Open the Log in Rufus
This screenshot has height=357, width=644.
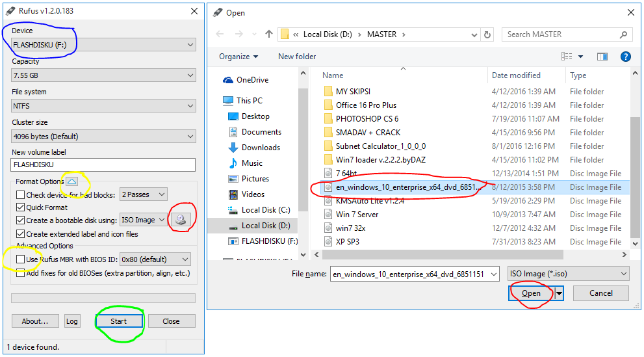pos(72,321)
